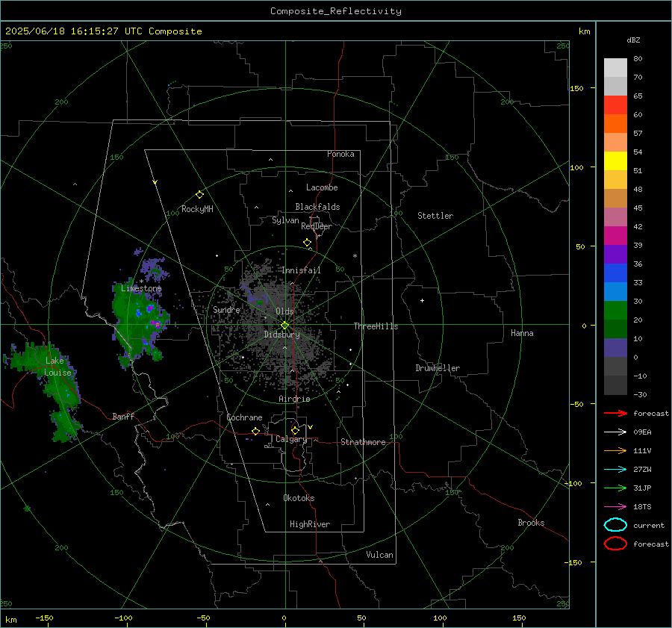Click the Brooks label

531,523
